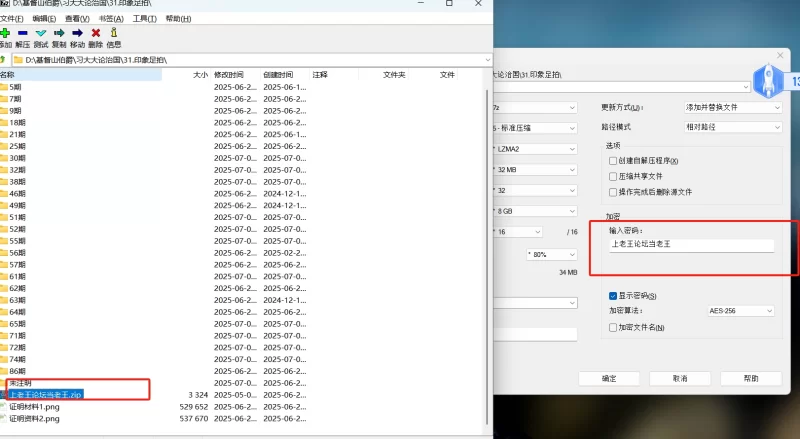Open the 书签(A) menu
Viewport: 800px width, 439px height.
(x=111, y=19)
